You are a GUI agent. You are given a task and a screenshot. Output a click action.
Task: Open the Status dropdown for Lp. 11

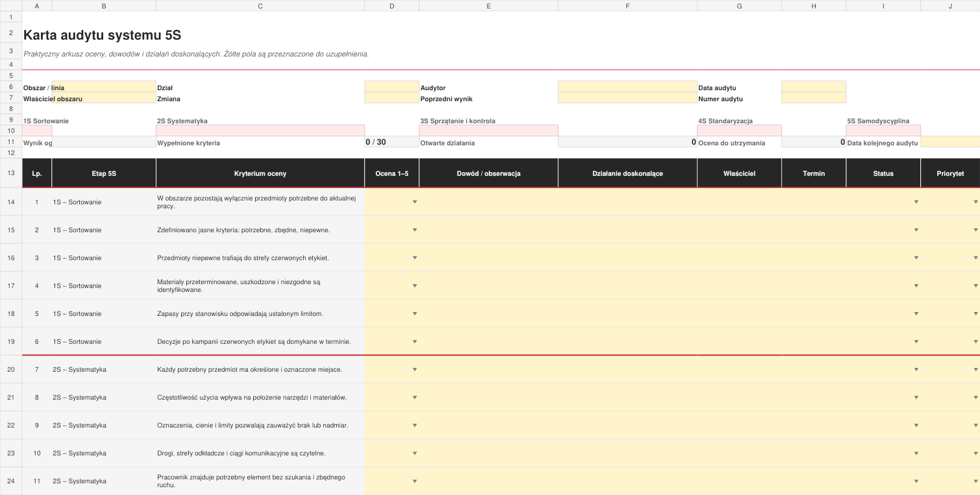click(x=916, y=481)
